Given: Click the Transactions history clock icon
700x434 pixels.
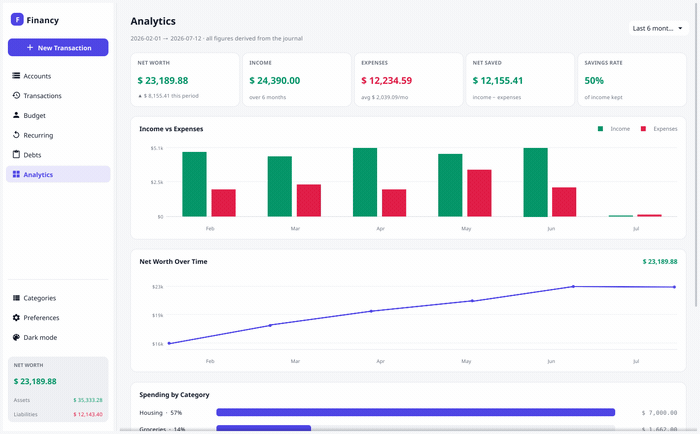Looking at the screenshot, I should (x=16, y=95).
